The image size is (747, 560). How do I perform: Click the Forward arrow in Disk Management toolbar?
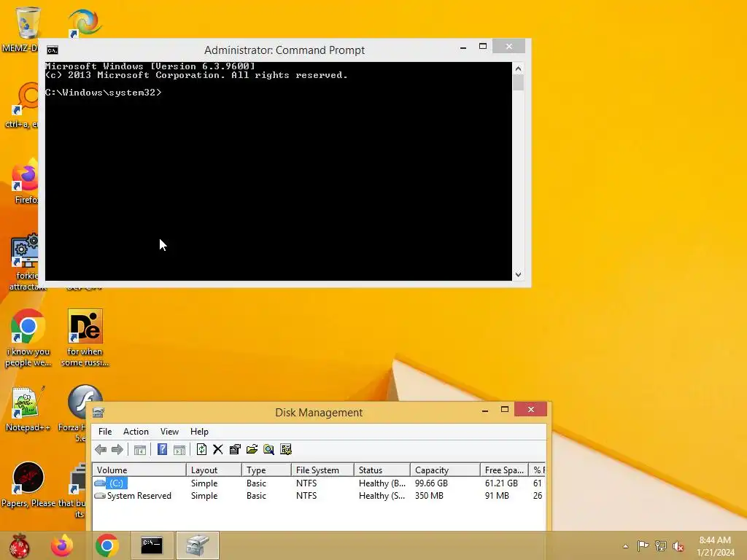pos(117,449)
